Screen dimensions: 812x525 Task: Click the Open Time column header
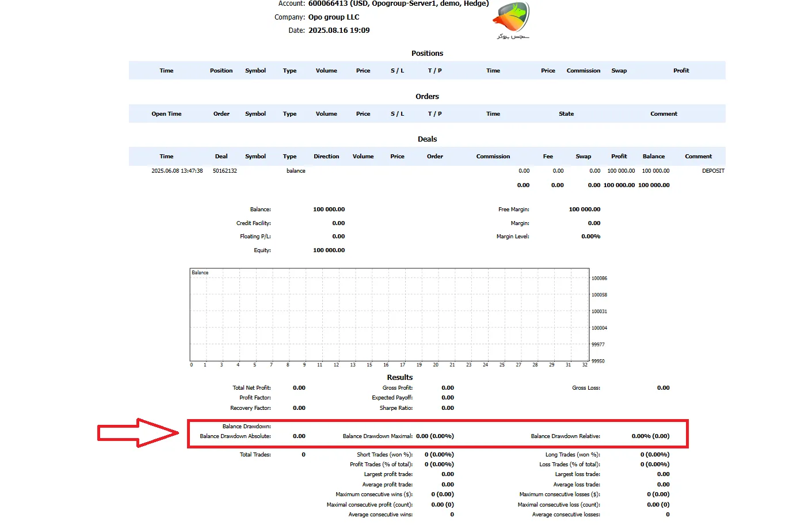(x=166, y=114)
